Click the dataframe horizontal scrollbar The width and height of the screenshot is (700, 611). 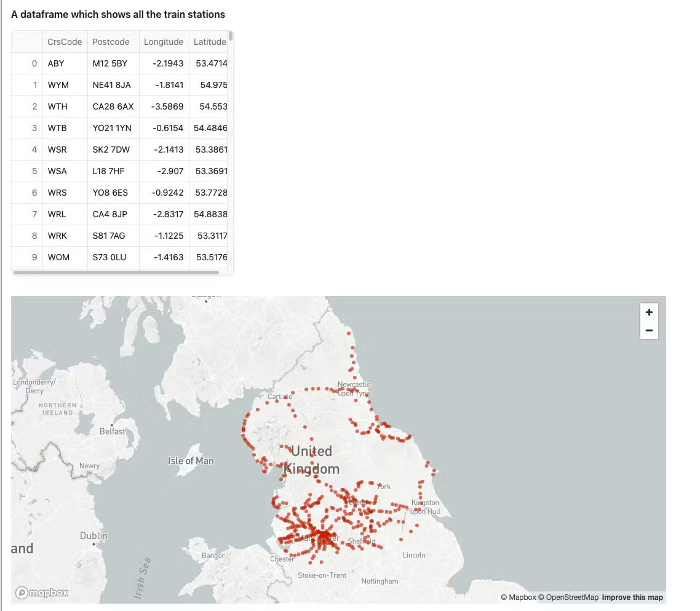(x=116, y=272)
